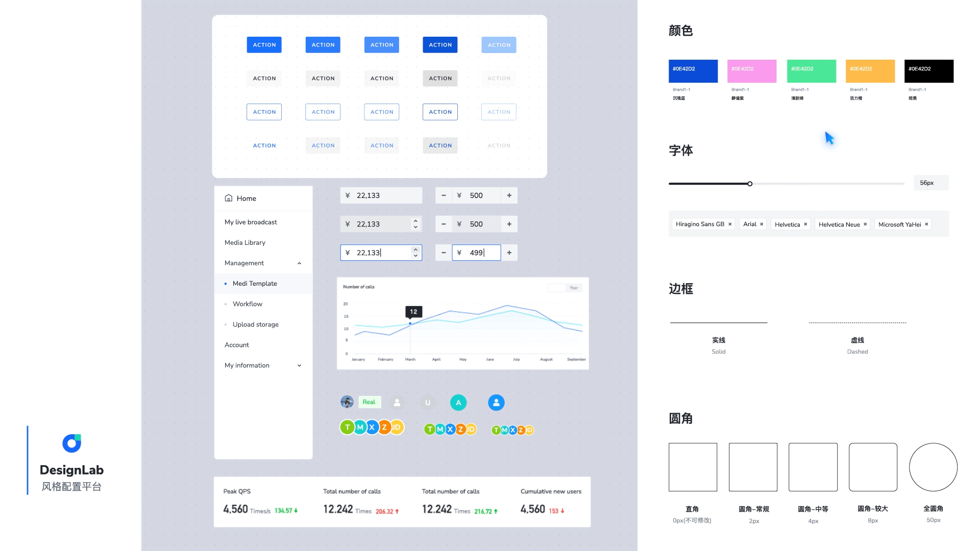The height and width of the screenshot is (551, 980).
Task: Click the increment + stepper on quantity field
Action: (x=509, y=253)
